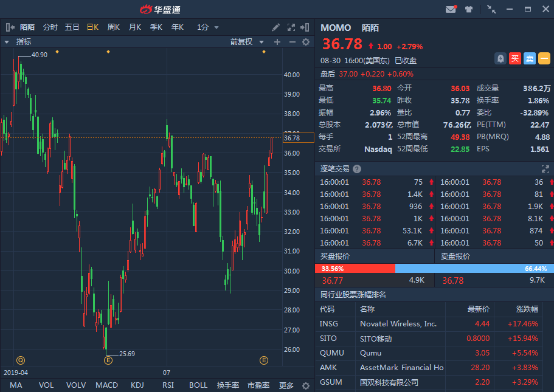Collapse the right quote panel icon
The height and width of the screenshot is (392, 554).
pyautogui.click(x=305, y=27)
